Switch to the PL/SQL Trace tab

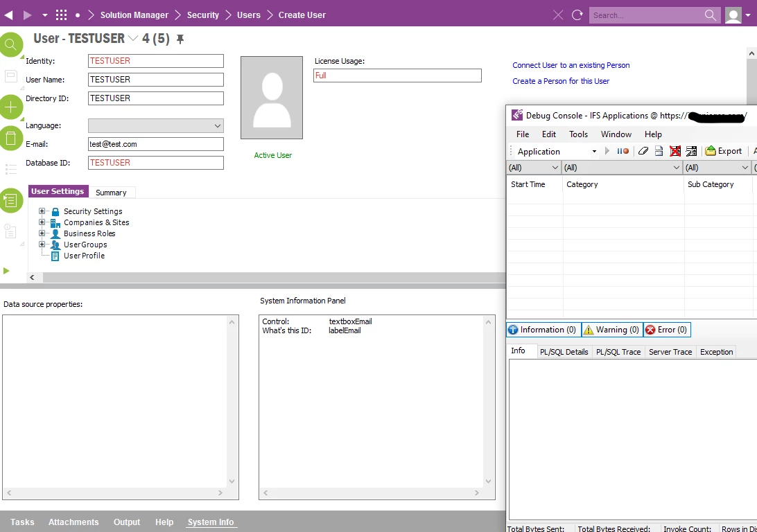point(618,352)
